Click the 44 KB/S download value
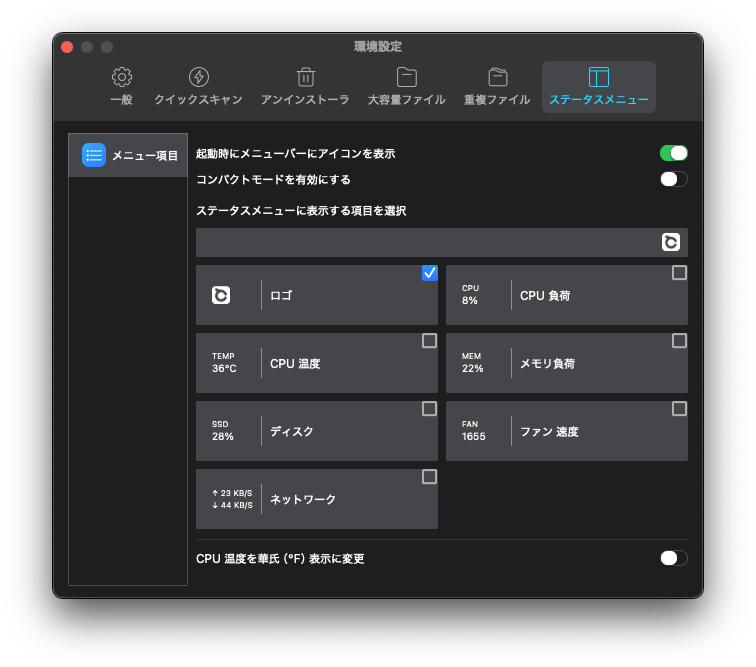 click(232, 505)
